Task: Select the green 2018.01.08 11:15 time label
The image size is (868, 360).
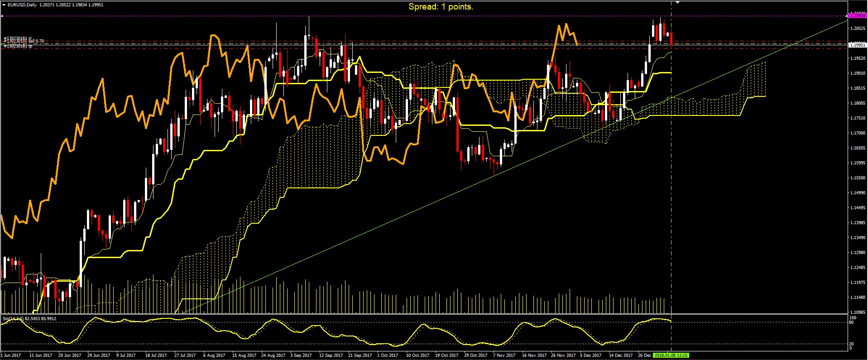Action: (x=671, y=355)
